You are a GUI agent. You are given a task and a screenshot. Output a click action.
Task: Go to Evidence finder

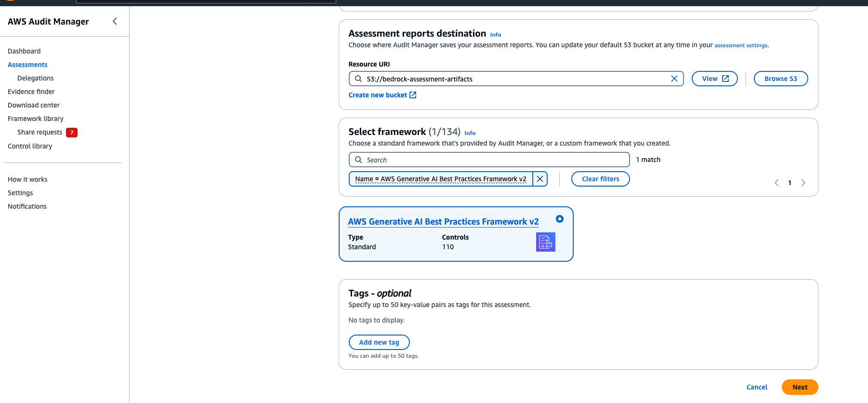pos(31,92)
